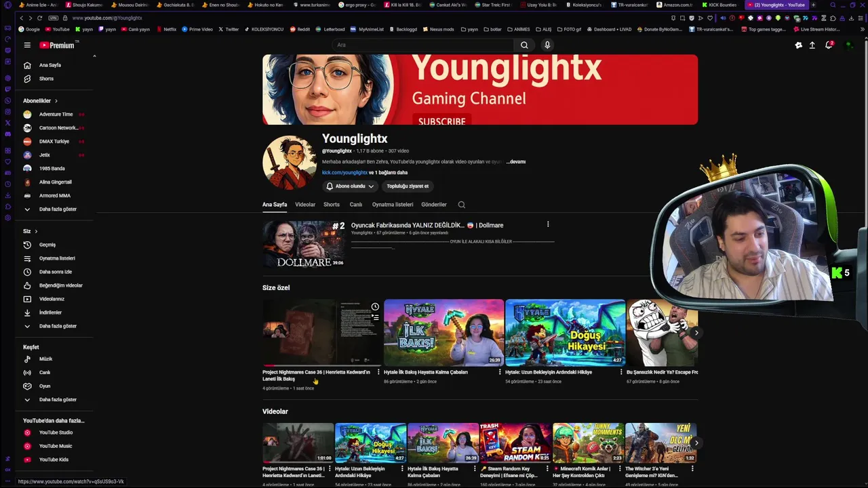Switch to Amazon.com browser tab
868x488 pixels.
click(x=674, y=5)
